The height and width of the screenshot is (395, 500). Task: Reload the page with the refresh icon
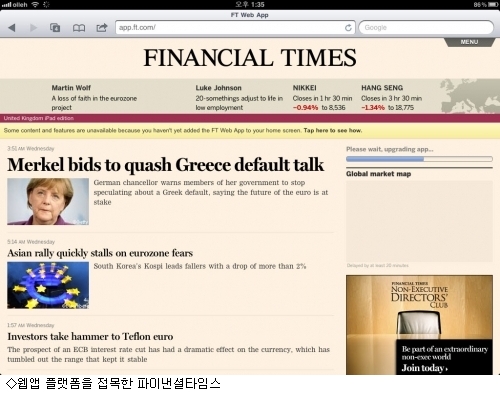(348, 28)
